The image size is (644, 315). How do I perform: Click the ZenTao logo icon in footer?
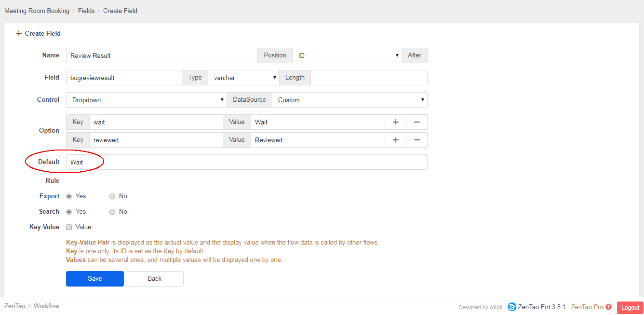tap(512, 307)
